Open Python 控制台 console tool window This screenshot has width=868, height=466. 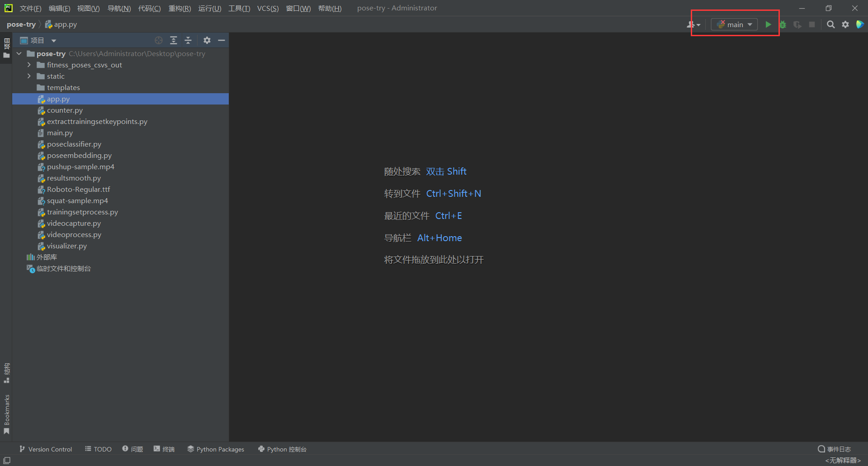pos(282,449)
